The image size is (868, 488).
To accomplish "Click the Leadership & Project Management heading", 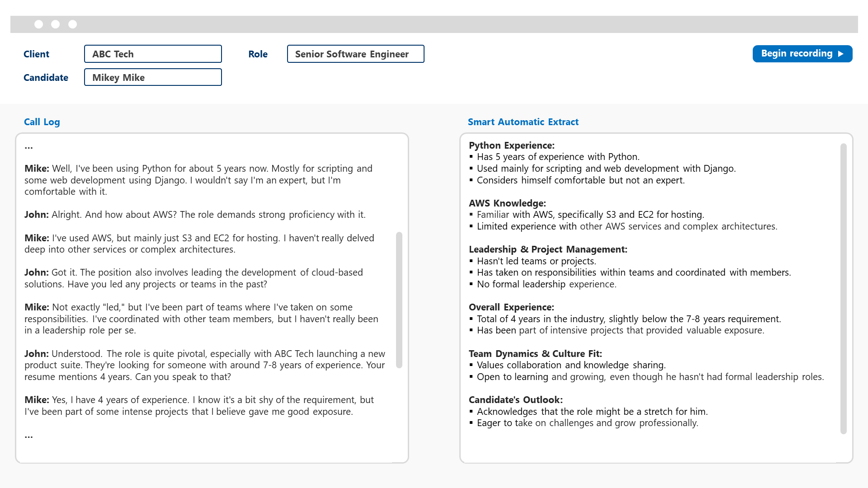I will point(548,249).
